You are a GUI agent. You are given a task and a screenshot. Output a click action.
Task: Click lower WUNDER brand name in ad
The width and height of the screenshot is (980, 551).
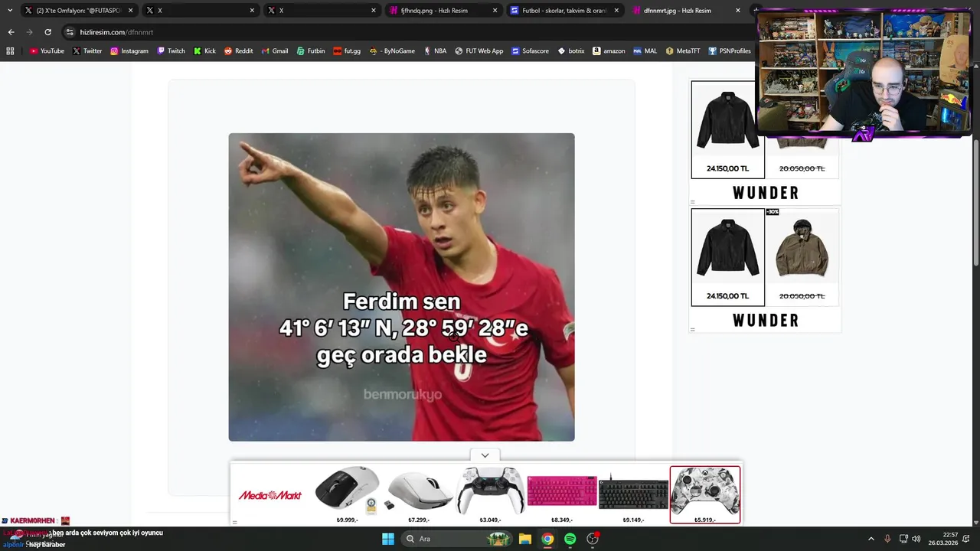(x=766, y=321)
